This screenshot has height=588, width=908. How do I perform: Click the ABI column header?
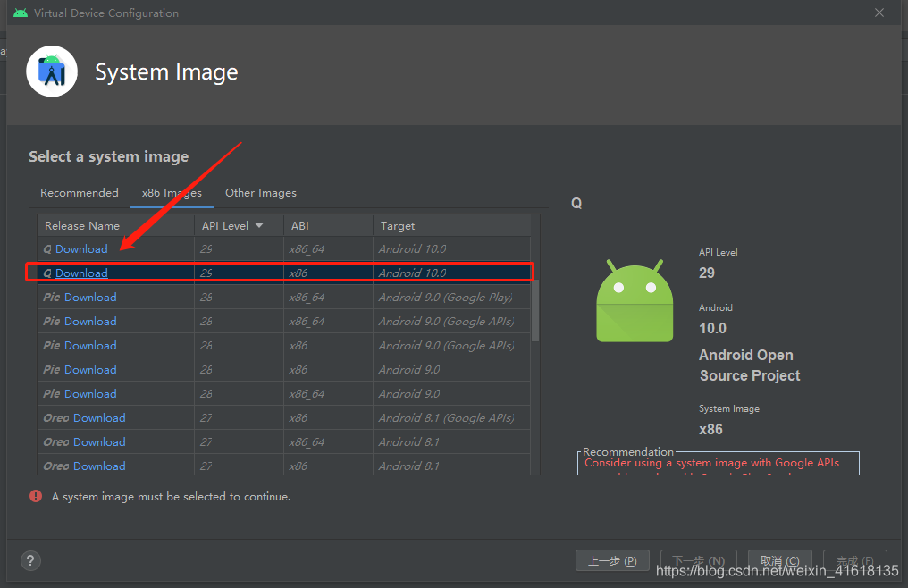(x=328, y=226)
